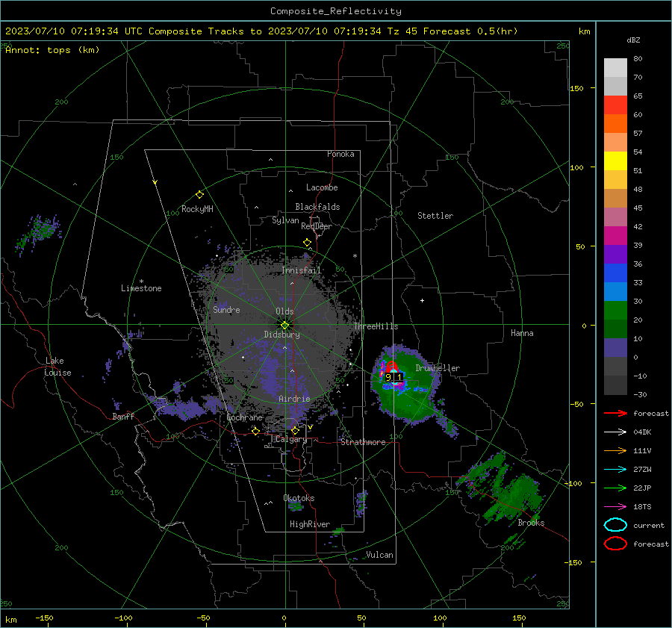Image resolution: width=672 pixels, height=628 pixels.
Task: Select the magenta 39-42 dBZ swatch
Action: coord(615,236)
